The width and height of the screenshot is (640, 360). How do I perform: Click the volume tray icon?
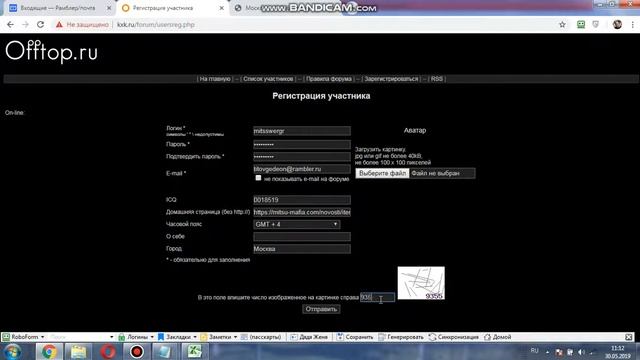(581, 352)
